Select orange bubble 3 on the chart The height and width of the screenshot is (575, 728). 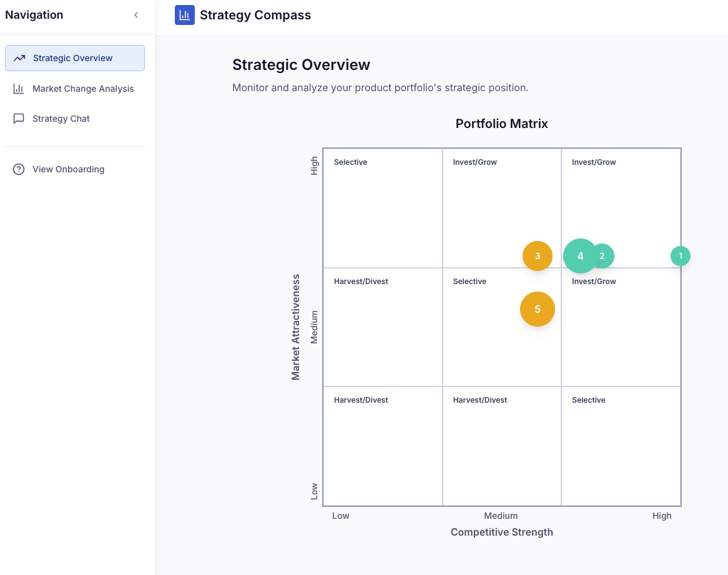pyautogui.click(x=538, y=256)
